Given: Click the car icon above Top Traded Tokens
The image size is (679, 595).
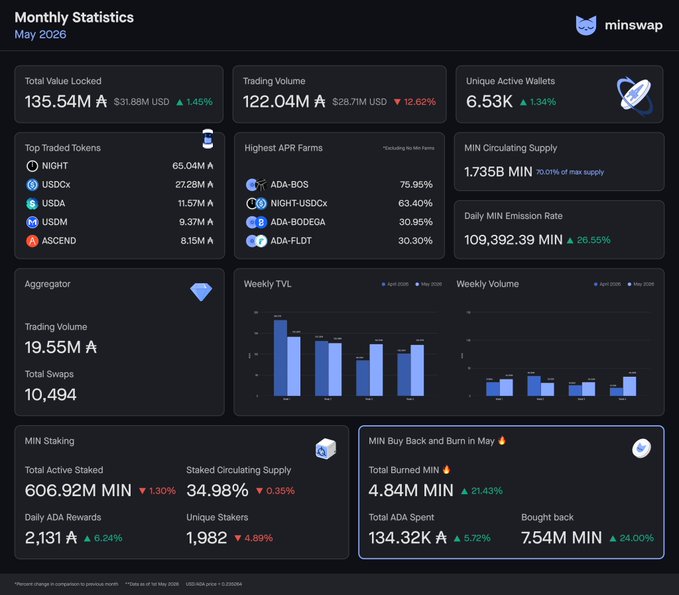Looking at the screenshot, I should point(208,139).
